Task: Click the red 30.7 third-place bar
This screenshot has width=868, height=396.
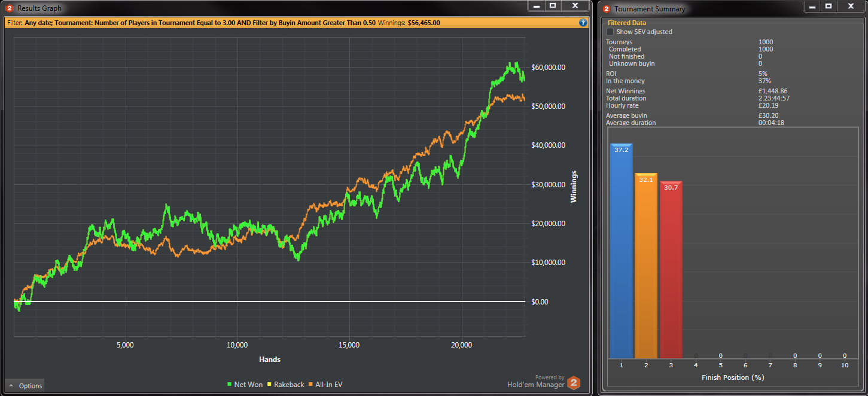Action: click(x=671, y=269)
